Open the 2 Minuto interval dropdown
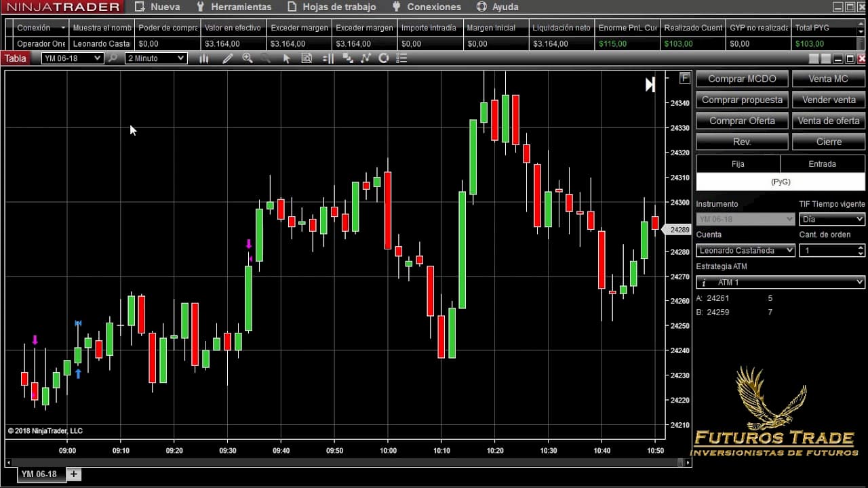The width and height of the screenshot is (868, 488). (156, 58)
